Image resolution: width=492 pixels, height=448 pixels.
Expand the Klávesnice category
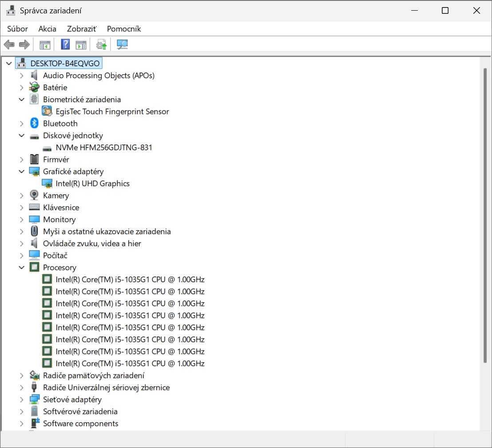[22, 208]
